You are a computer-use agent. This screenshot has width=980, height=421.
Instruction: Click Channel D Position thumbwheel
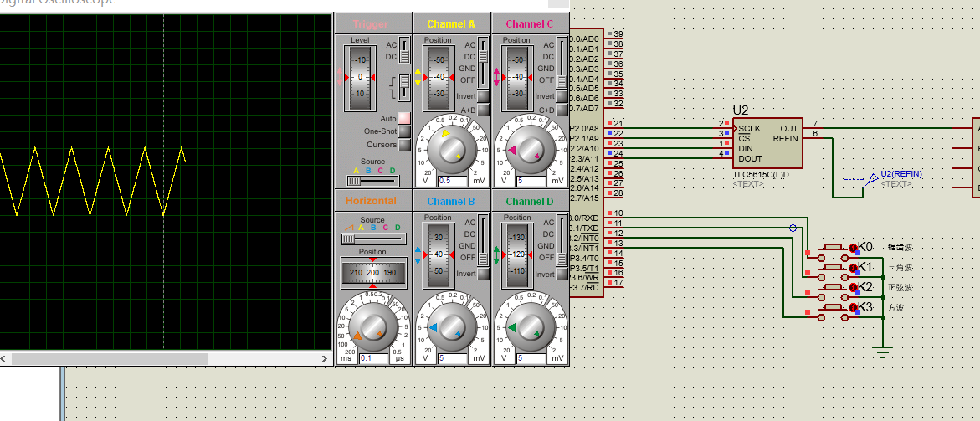pos(517,254)
